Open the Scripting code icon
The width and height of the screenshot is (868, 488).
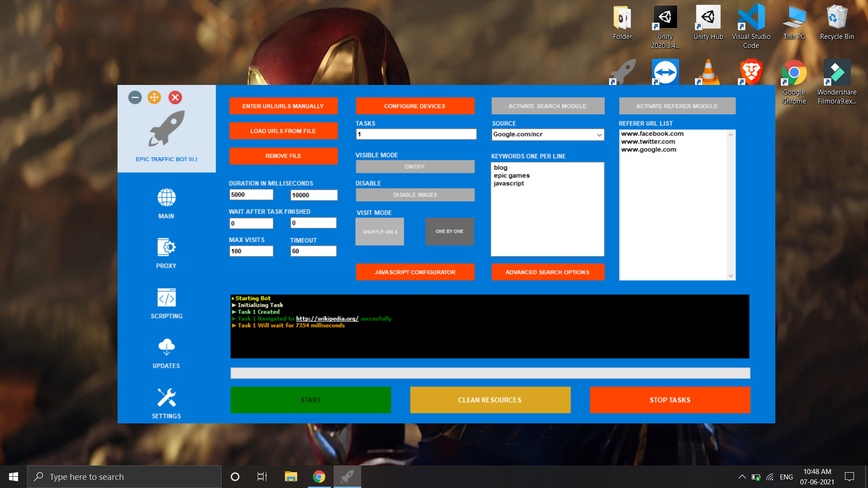(166, 298)
